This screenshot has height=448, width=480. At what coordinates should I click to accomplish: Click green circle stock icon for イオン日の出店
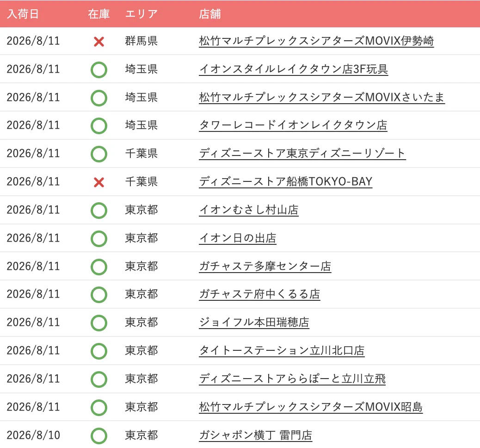click(99, 239)
